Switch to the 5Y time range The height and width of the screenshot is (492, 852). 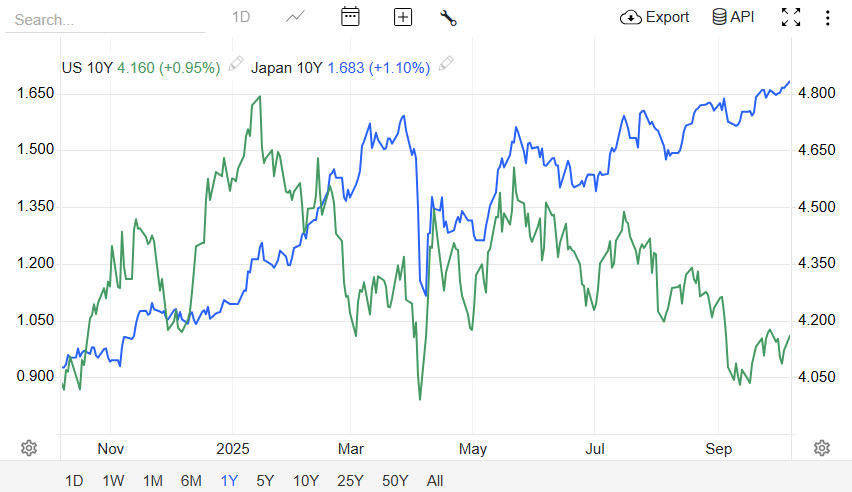point(265,480)
